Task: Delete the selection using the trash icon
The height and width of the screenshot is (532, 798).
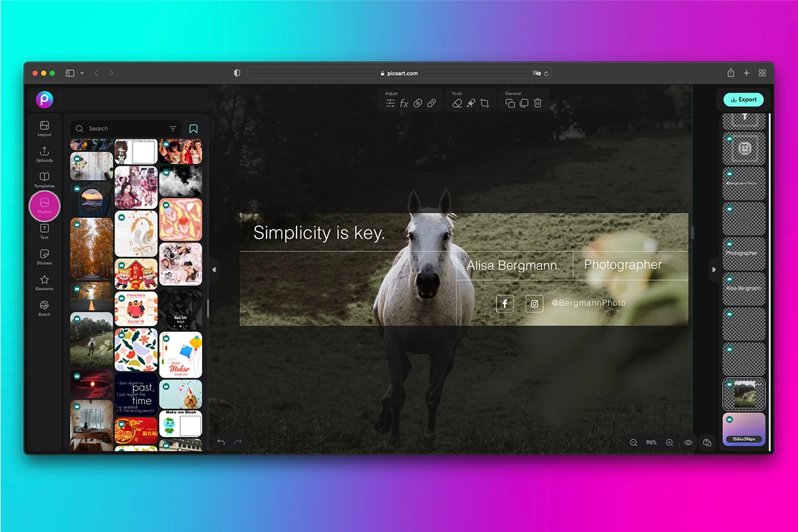Action: pyautogui.click(x=538, y=103)
